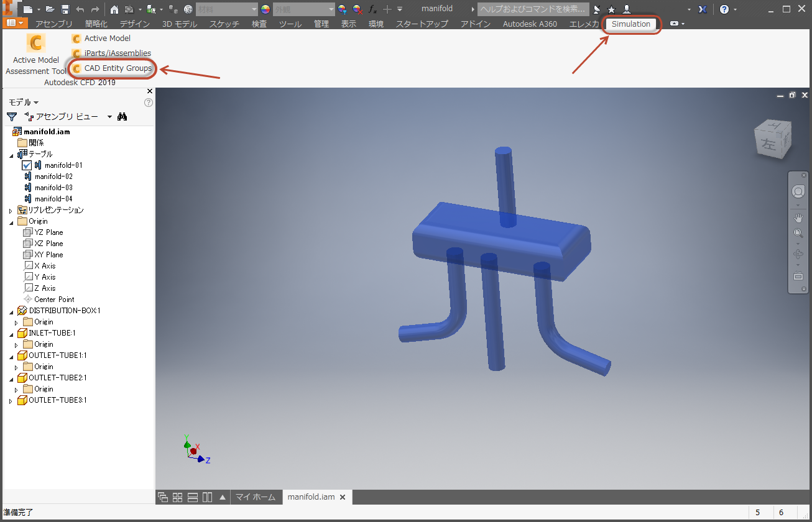Screen dimensions: 812x522
Task: Expand the OUTLET-TUBE3:1 node
Action: pos(11,401)
